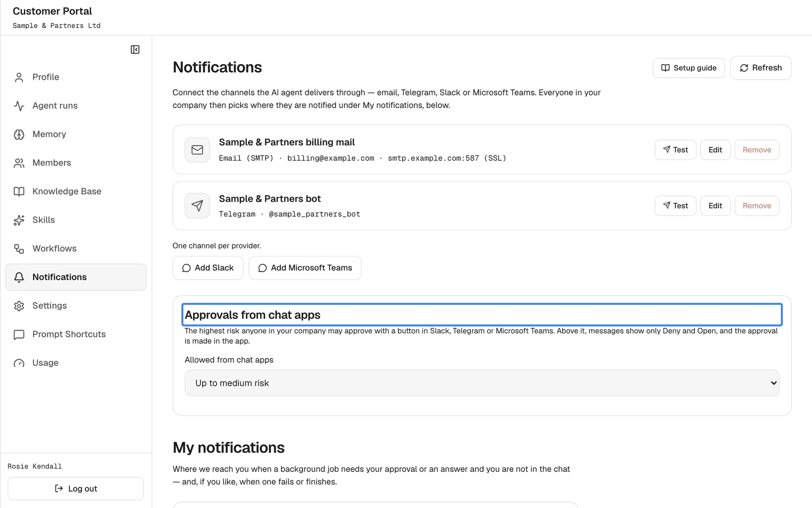Viewport: 812px width, 508px height.
Task: Remove the Sample & Partners billing mail channel
Action: point(757,149)
